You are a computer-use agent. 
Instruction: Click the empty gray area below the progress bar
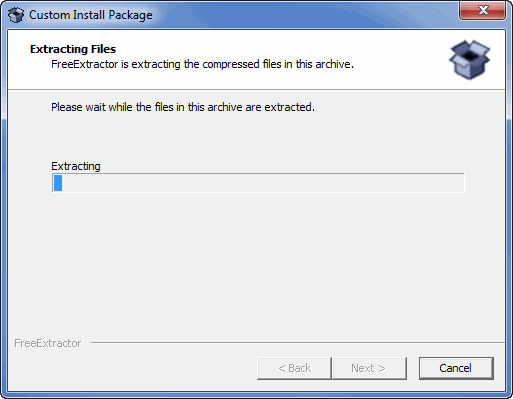[257, 263]
